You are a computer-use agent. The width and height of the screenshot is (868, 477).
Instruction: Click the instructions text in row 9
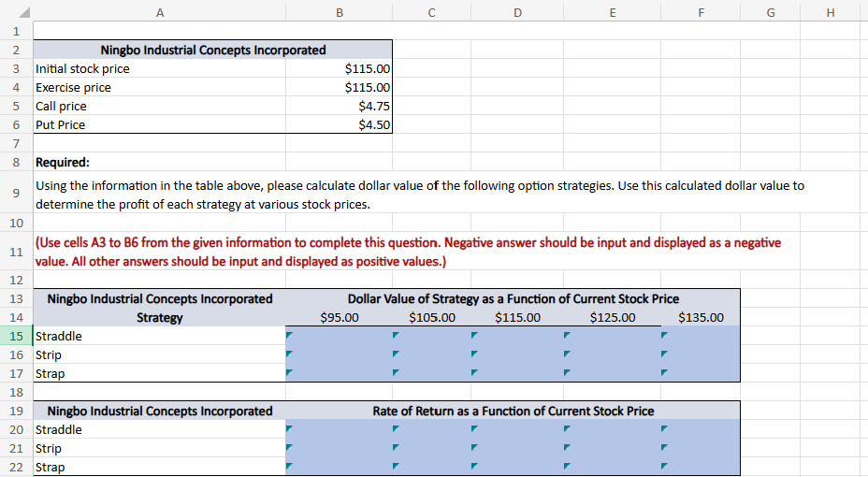click(x=420, y=195)
